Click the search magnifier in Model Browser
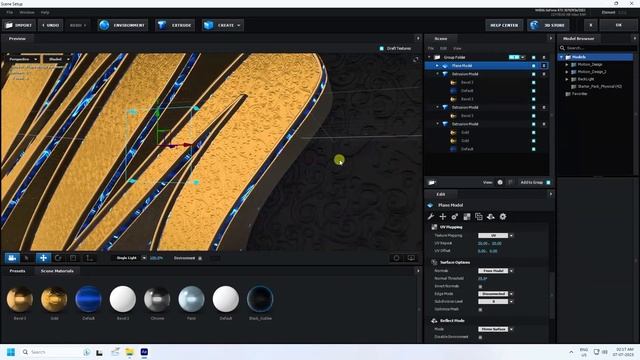Screen dimensions: 640x360 (562, 48)
